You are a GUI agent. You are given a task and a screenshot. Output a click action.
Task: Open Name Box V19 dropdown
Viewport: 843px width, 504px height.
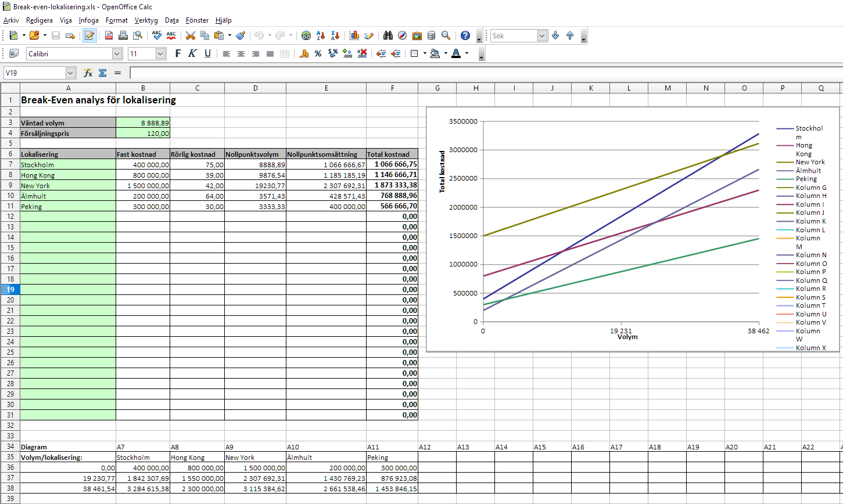[x=71, y=73]
